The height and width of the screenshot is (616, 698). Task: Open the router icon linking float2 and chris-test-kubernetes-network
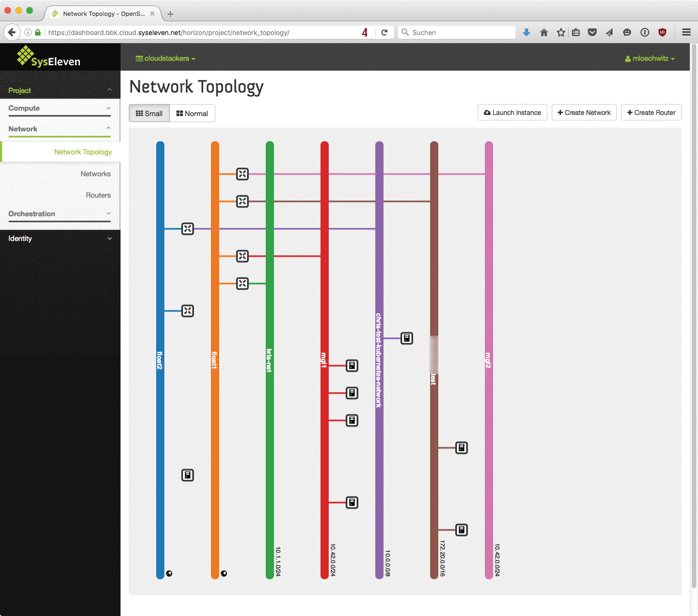pos(187,229)
